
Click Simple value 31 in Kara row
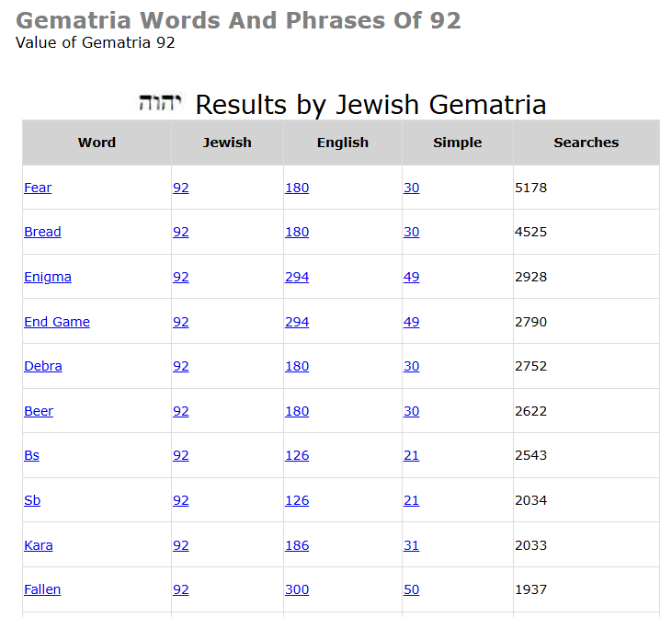click(x=412, y=545)
